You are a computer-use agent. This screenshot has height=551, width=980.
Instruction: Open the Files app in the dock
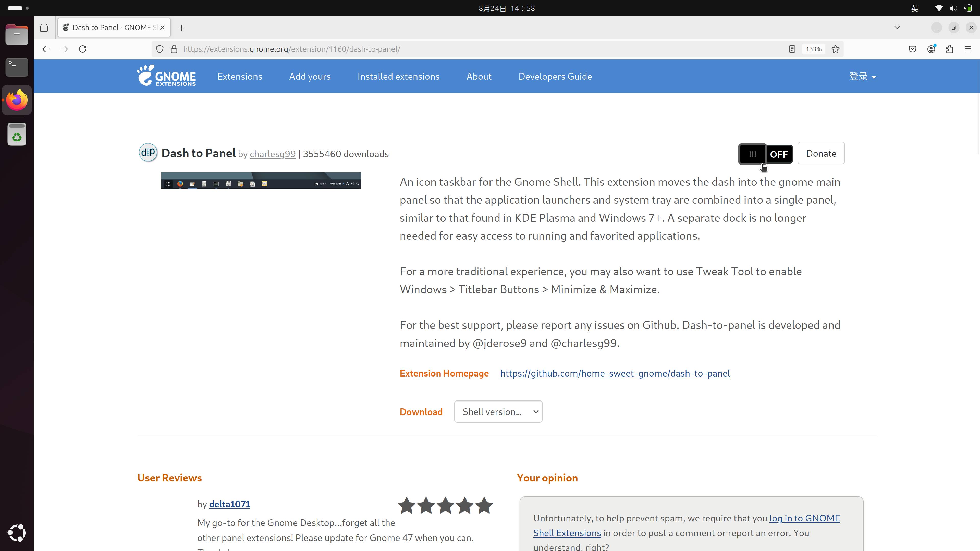coord(17,35)
